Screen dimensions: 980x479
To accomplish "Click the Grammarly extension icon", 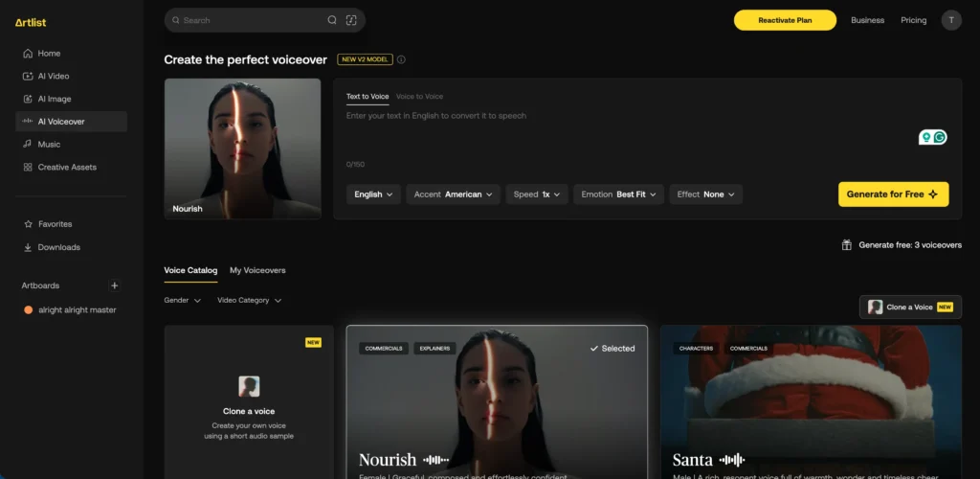I will (940, 137).
